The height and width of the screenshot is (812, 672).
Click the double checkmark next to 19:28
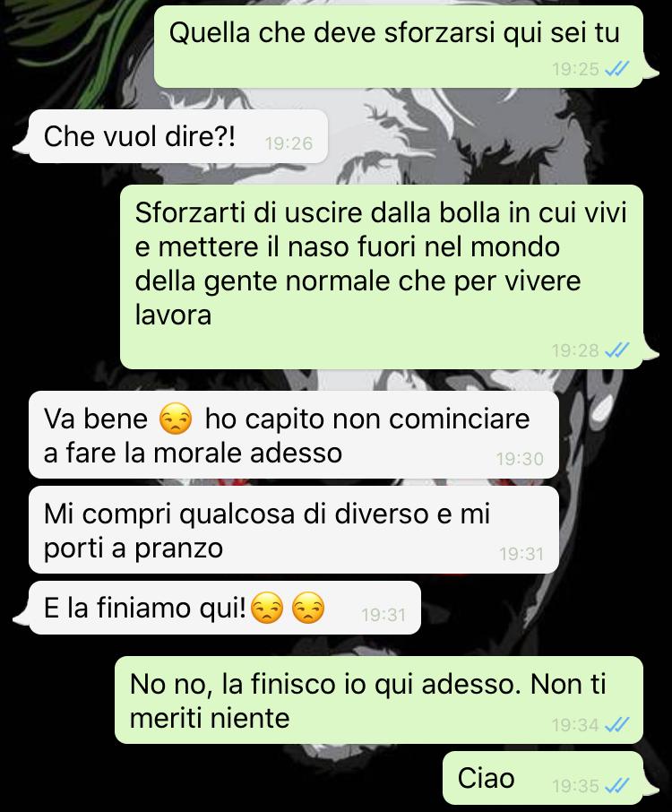[617, 350]
